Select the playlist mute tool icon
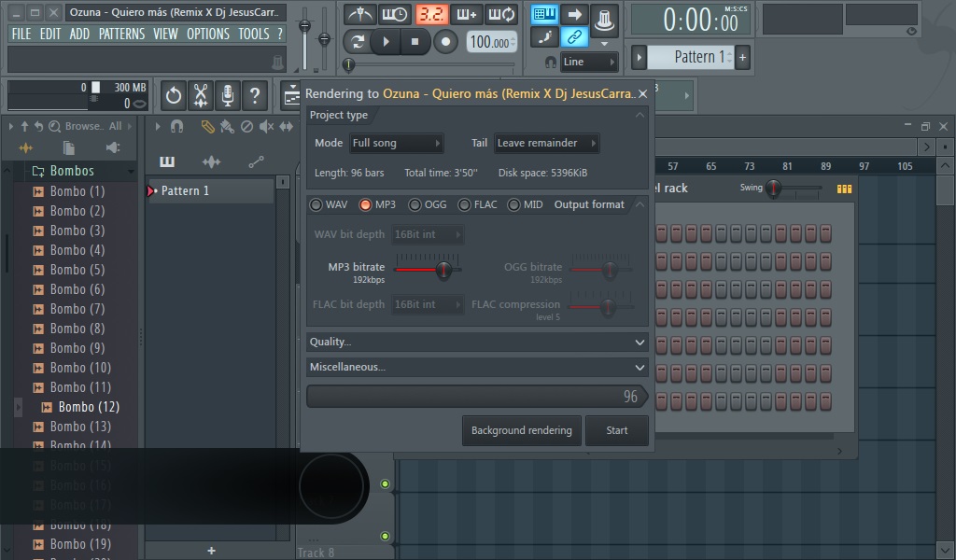 click(266, 126)
